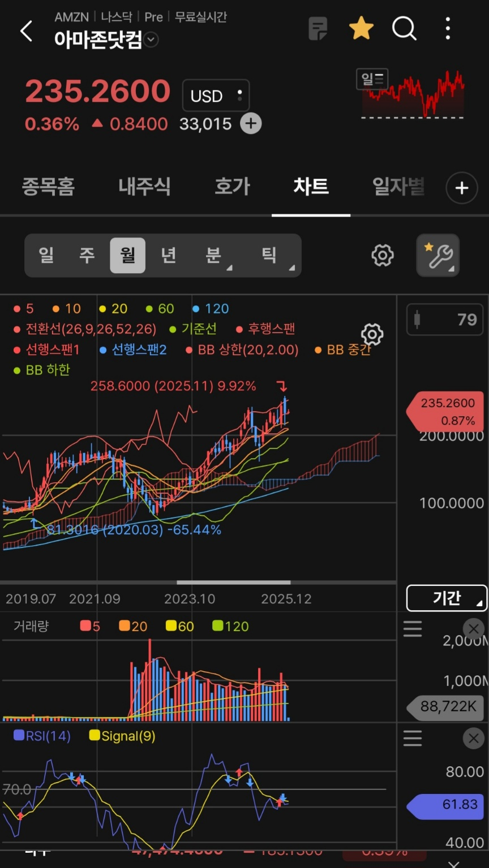This screenshot has width=489, height=868.
Task: Open the RSI panel hamburger menu
Action: (413, 738)
